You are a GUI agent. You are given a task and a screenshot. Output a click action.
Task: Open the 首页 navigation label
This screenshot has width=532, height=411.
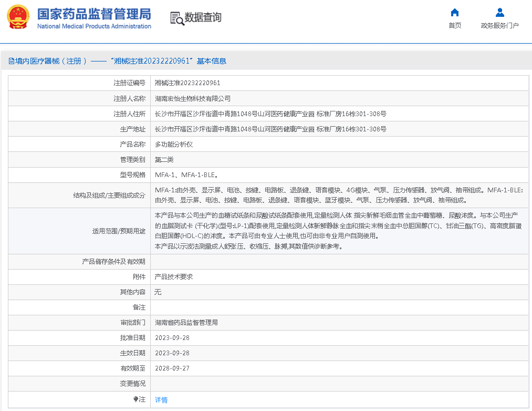click(455, 26)
